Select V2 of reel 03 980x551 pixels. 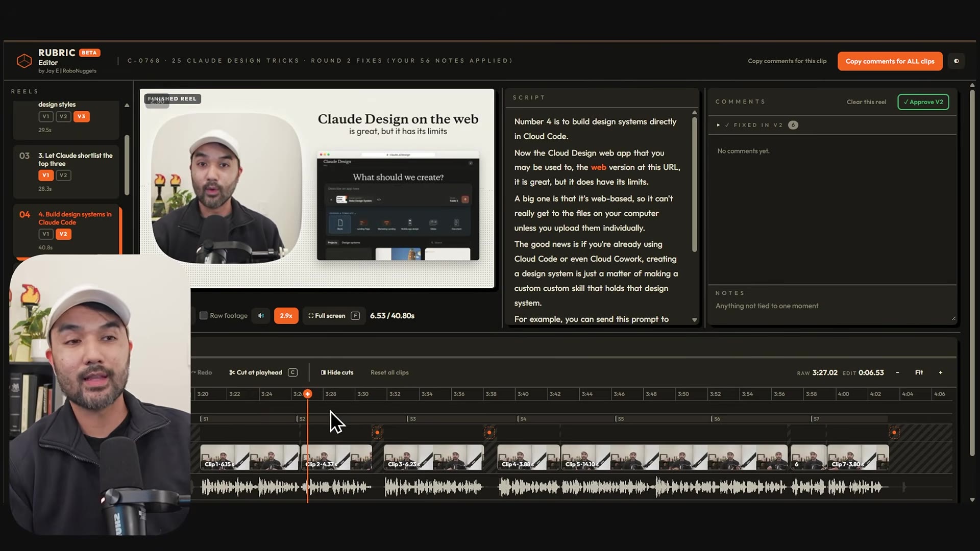click(63, 175)
